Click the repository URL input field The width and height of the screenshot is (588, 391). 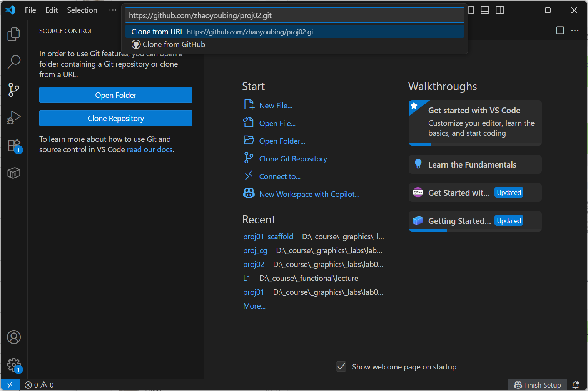pyautogui.click(x=294, y=15)
